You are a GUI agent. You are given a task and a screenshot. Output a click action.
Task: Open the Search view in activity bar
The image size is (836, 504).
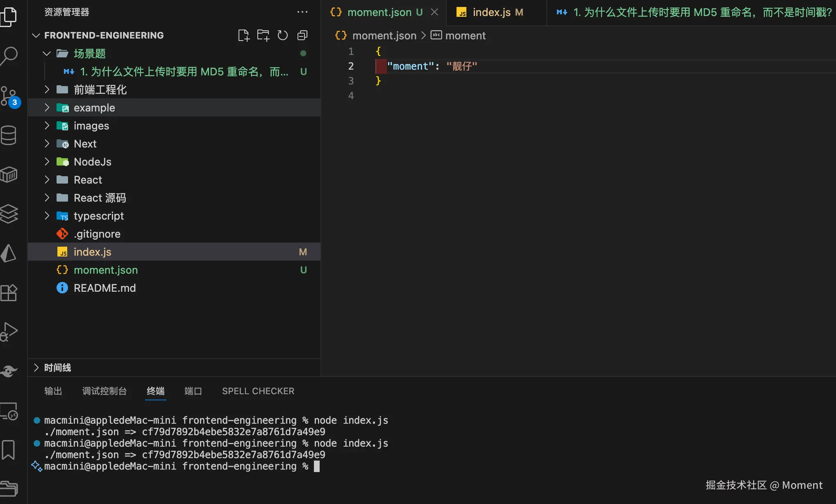(9, 55)
